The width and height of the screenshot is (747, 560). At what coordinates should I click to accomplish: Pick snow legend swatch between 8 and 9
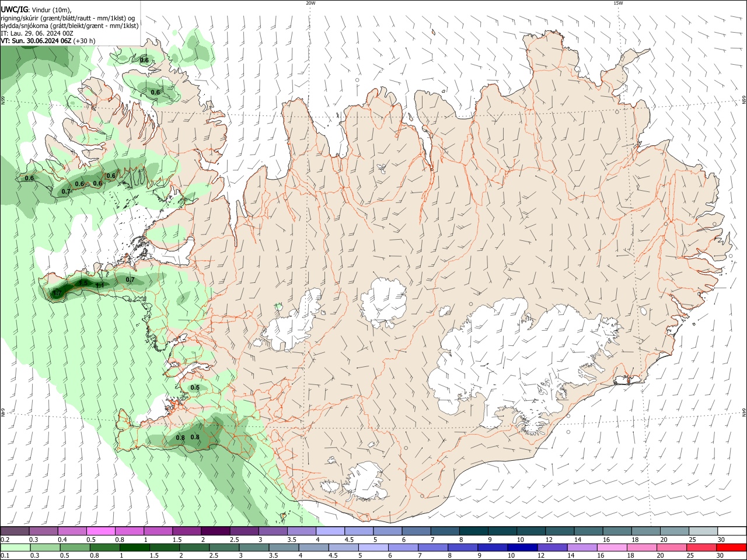[x=474, y=531]
